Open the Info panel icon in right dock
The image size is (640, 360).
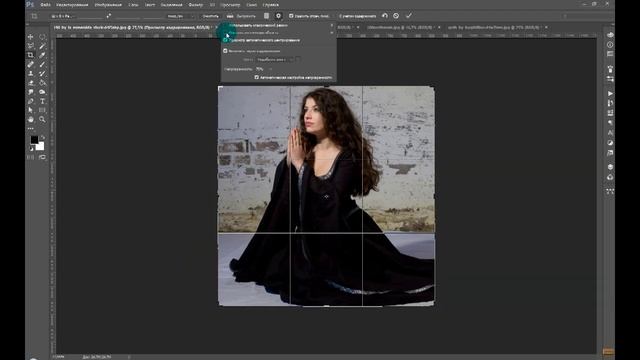coord(610,44)
